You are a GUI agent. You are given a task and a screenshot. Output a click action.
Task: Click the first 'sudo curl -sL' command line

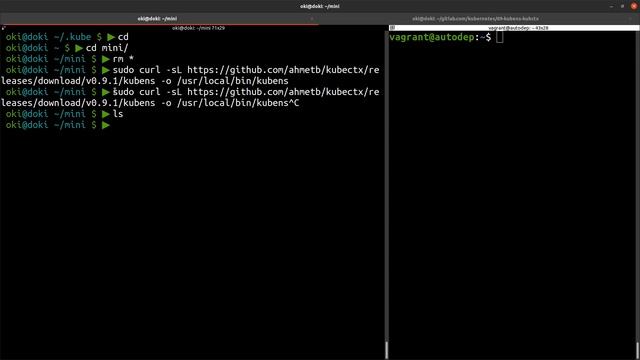click(190, 75)
